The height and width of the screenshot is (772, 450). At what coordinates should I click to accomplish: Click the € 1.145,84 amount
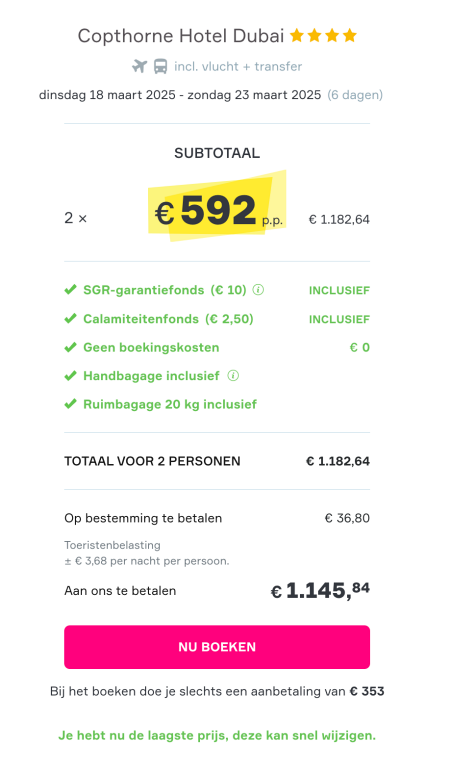pyautogui.click(x=320, y=590)
